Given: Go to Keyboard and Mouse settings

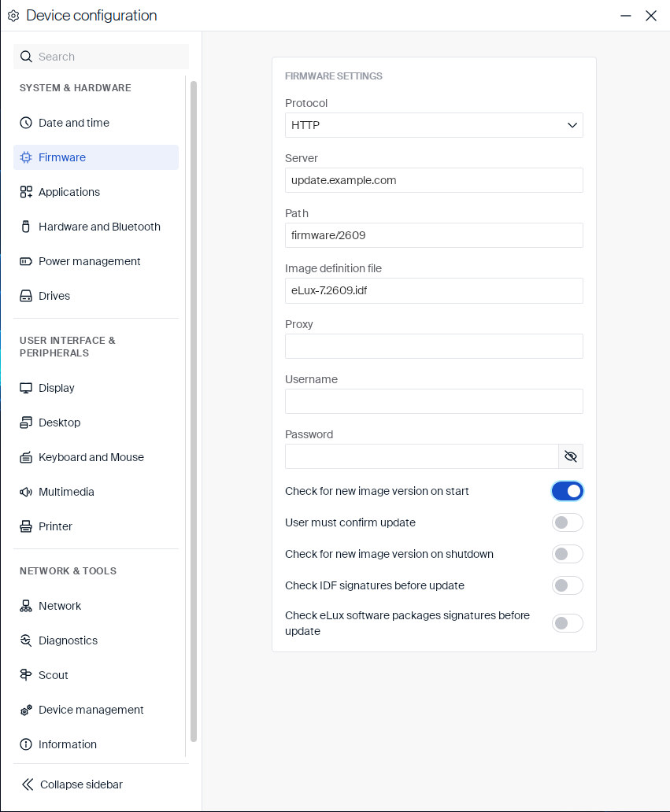Looking at the screenshot, I should (96, 457).
